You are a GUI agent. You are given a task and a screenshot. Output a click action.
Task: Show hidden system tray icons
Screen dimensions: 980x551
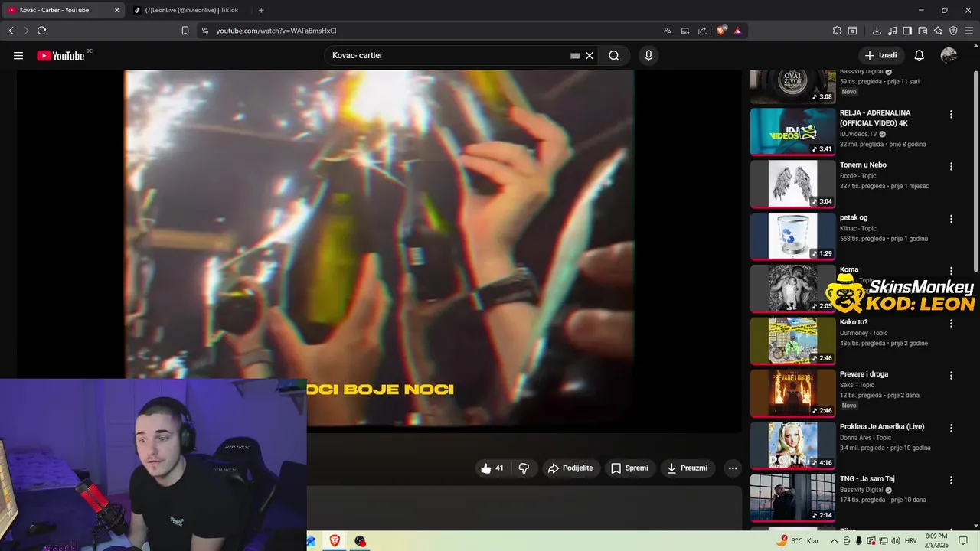pos(834,541)
